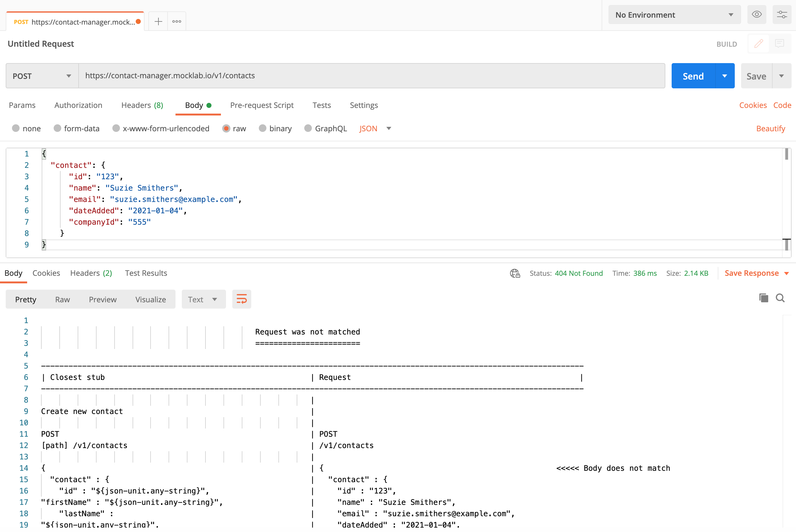Click the "386 ms" response time
796x532 pixels.
[645, 274]
